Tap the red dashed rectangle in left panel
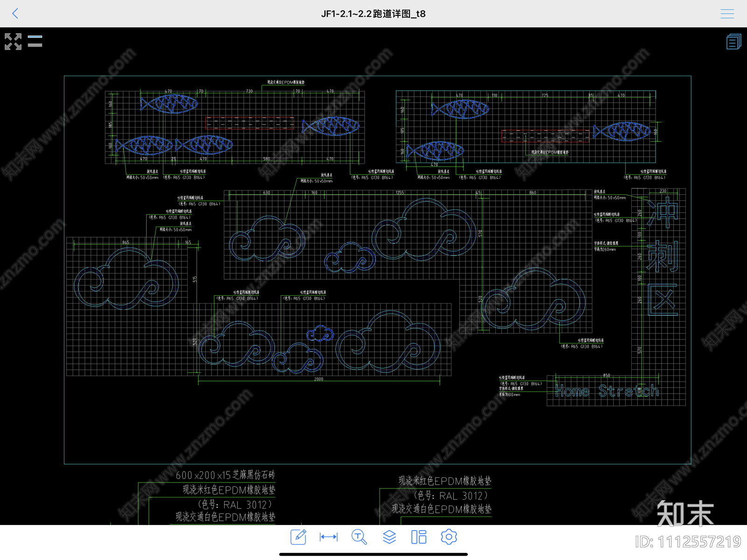The image size is (747, 560). pos(250,123)
